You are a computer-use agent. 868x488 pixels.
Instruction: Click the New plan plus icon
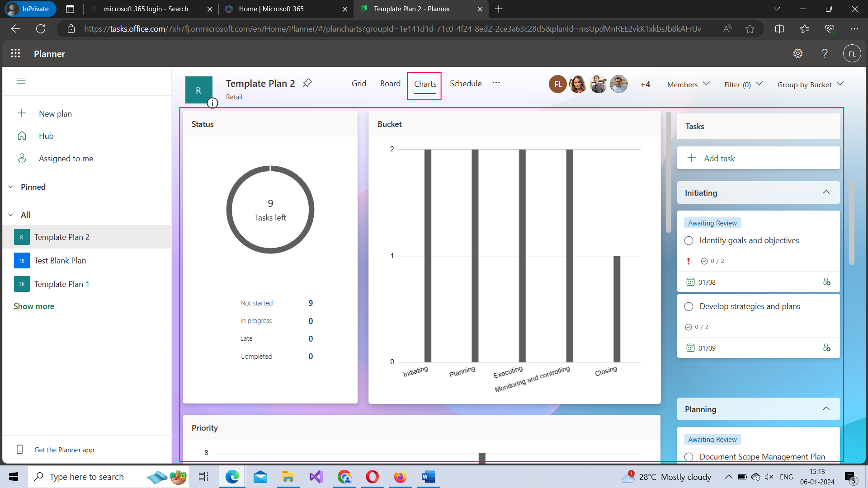pos(22,113)
